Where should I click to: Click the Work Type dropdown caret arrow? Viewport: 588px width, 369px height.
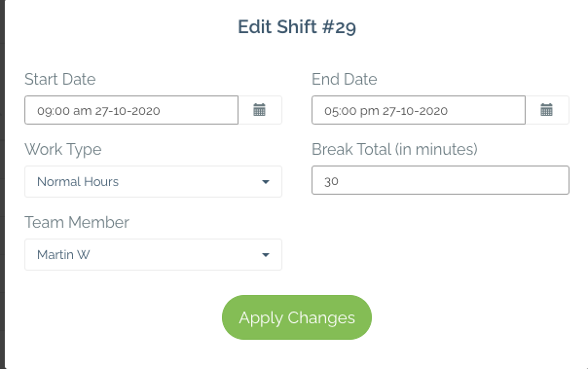266,182
